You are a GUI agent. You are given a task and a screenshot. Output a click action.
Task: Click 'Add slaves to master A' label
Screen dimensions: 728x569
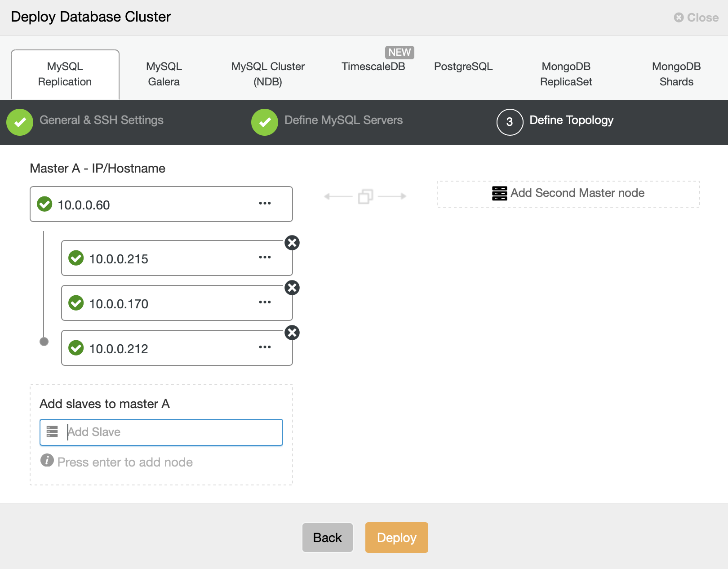(105, 404)
